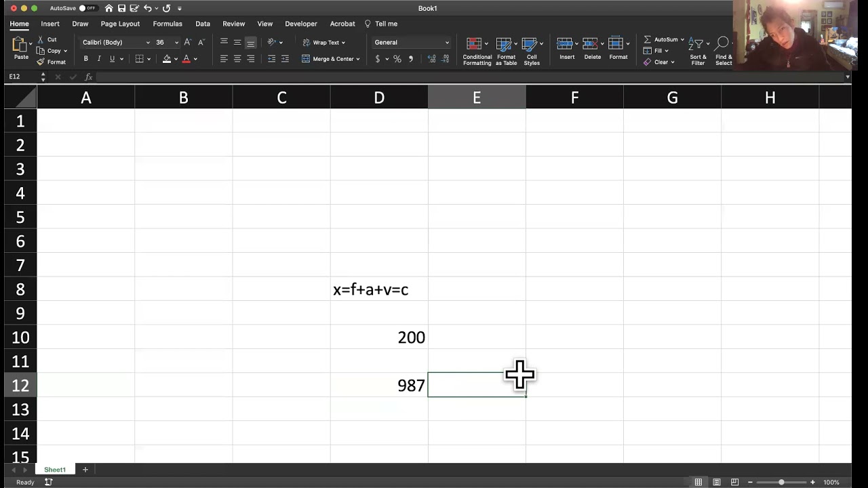Click the Tell me search box
Viewport: 868px width, 488px height.
click(x=381, y=24)
